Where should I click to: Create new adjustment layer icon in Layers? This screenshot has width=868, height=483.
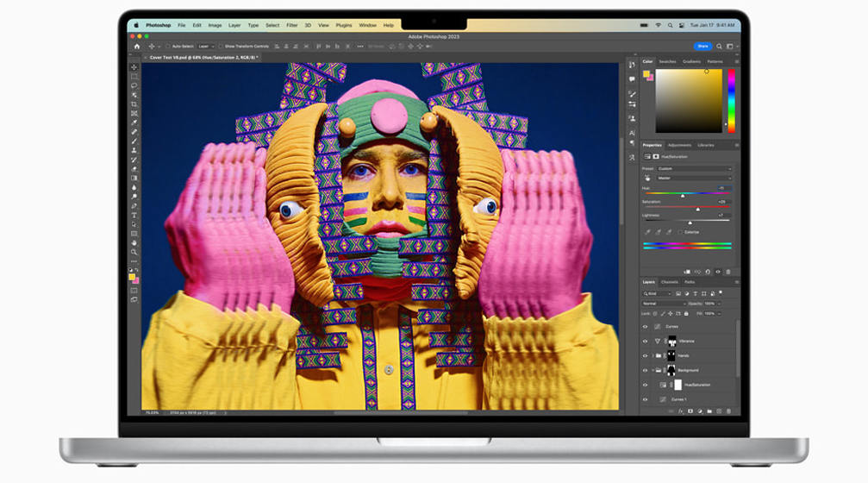(x=700, y=411)
